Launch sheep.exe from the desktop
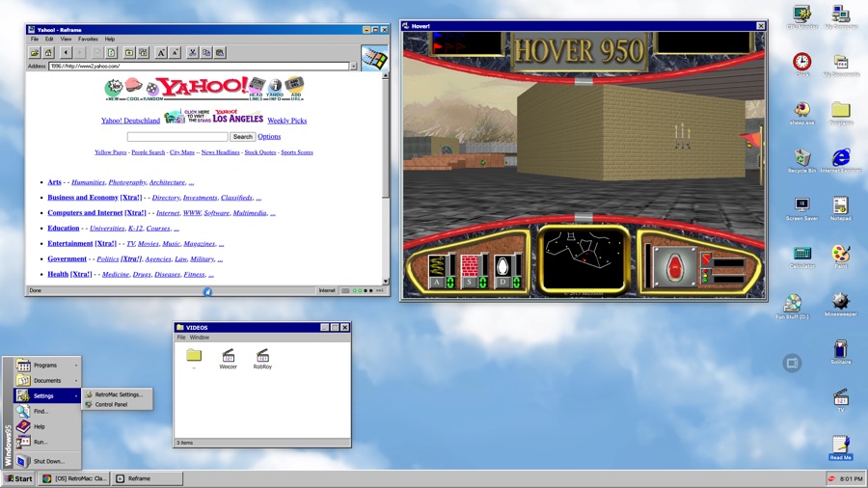Viewport: 868px width, 488px height. [x=801, y=113]
